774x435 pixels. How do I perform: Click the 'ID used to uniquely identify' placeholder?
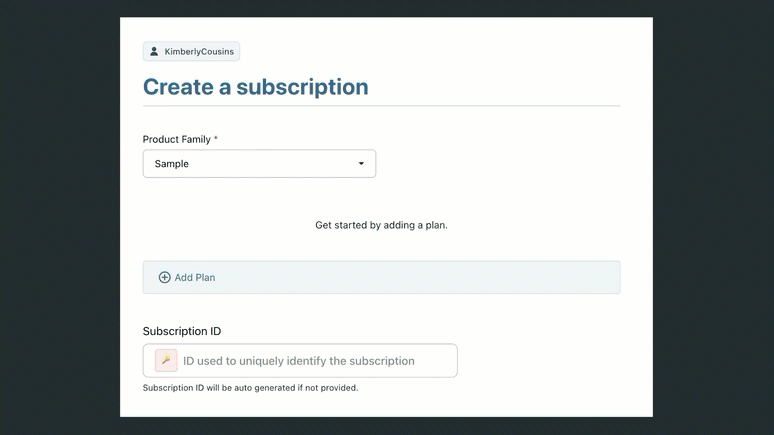(298, 361)
